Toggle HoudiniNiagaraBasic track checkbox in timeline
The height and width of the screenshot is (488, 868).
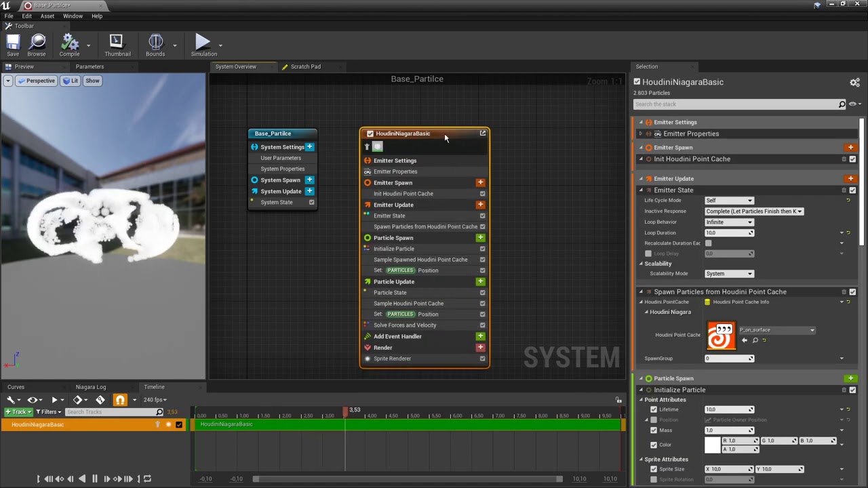pos(179,425)
